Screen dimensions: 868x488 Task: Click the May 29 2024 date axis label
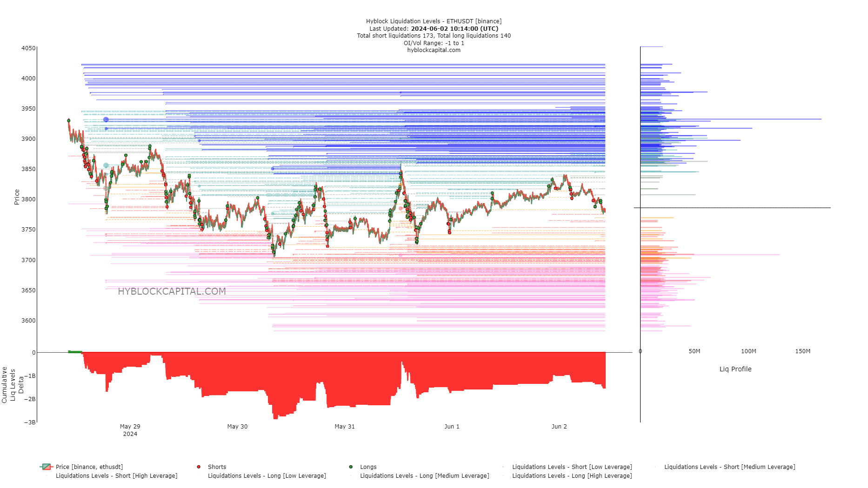click(130, 430)
